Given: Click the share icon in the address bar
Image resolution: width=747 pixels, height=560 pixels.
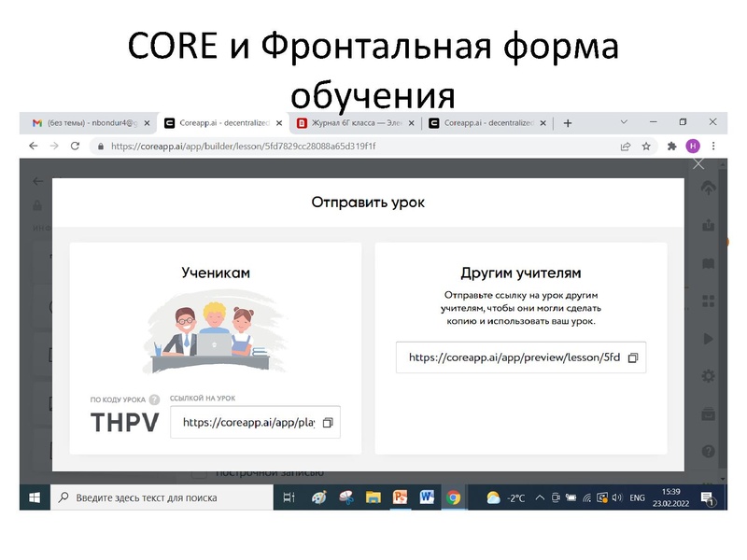Looking at the screenshot, I should point(625,147).
